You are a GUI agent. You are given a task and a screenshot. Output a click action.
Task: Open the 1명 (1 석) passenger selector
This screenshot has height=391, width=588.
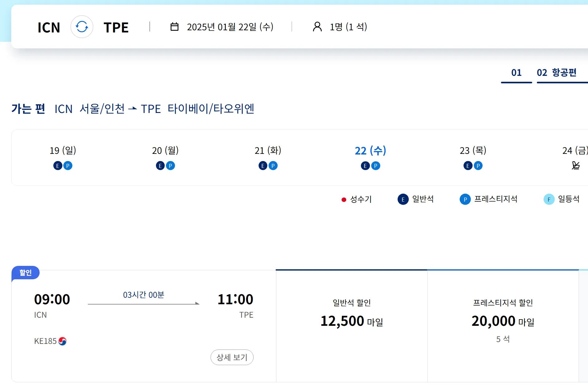tap(348, 27)
